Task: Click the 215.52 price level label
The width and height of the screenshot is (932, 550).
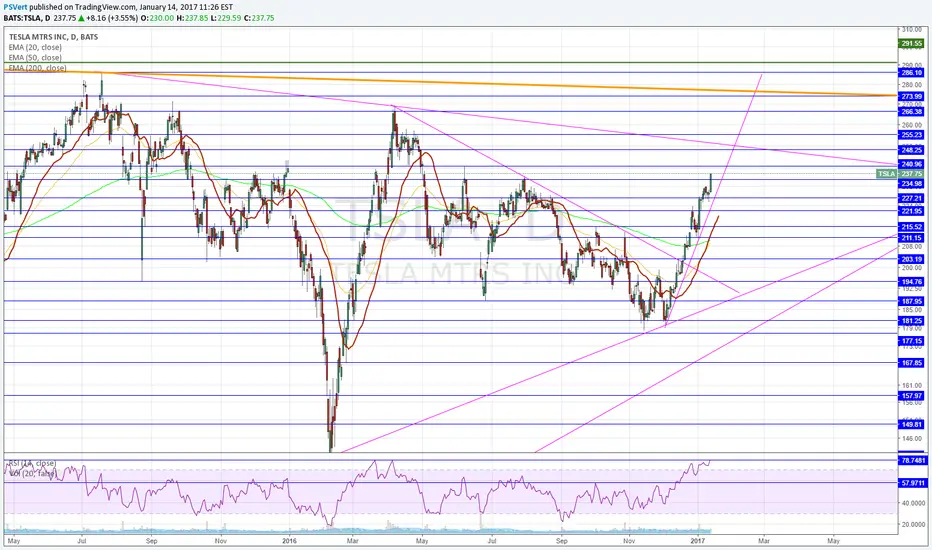Action: (911, 227)
